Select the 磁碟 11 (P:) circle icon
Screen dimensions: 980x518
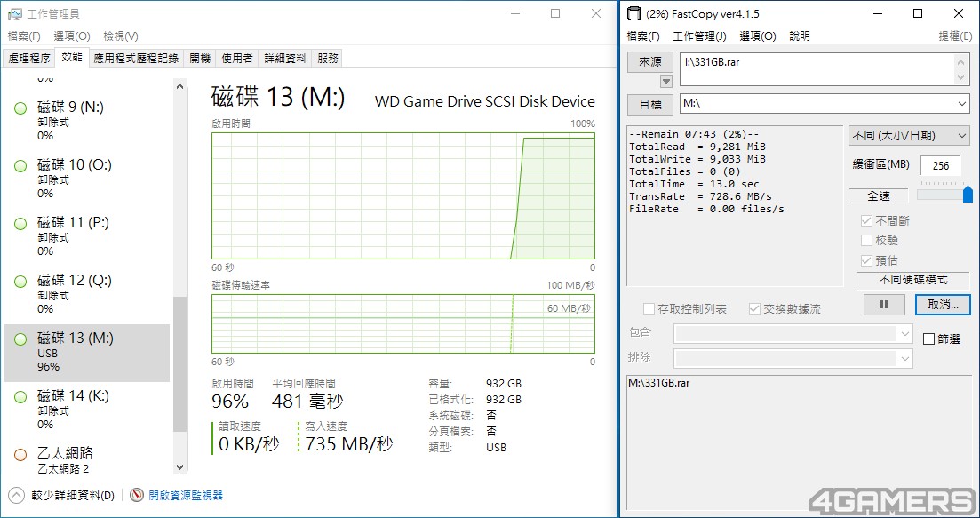[20, 224]
